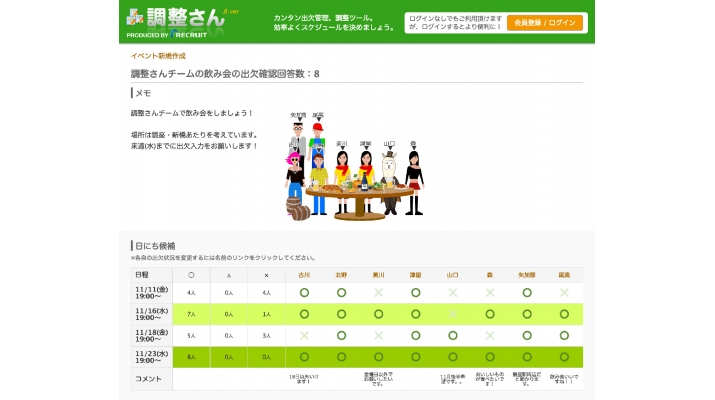This screenshot has height=400, width=715.
Task: Click 山口's faded cross mark for 11/16
Action: (452, 314)
